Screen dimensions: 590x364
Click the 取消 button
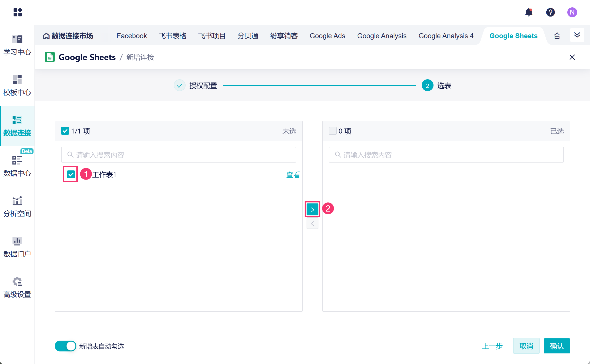[x=526, y=346]
